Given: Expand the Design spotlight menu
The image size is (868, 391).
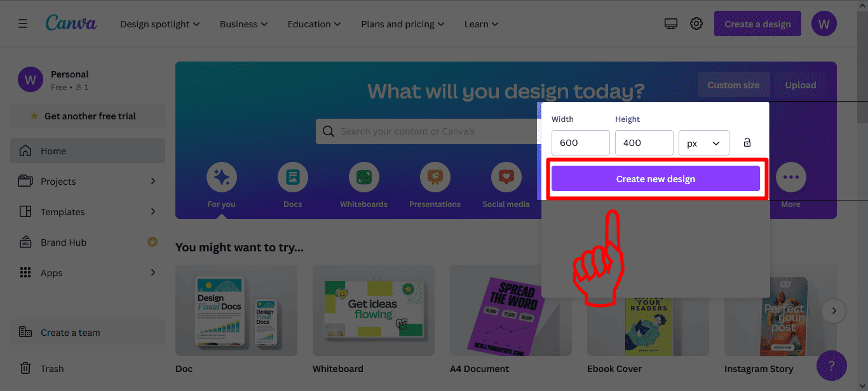Looking at the screenshot, I should 159,24.
